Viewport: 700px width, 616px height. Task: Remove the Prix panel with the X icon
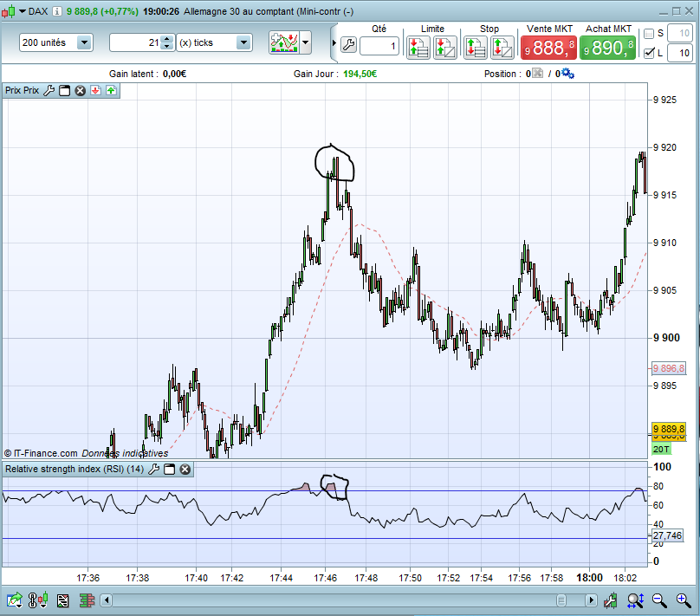tap(80, 91)
